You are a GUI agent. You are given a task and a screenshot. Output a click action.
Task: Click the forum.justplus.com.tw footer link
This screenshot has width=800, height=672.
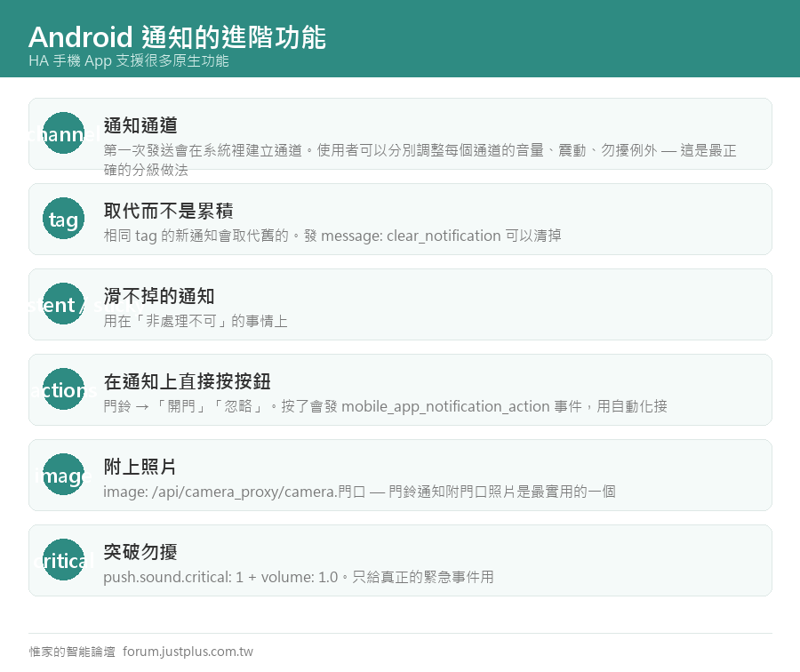188,652
